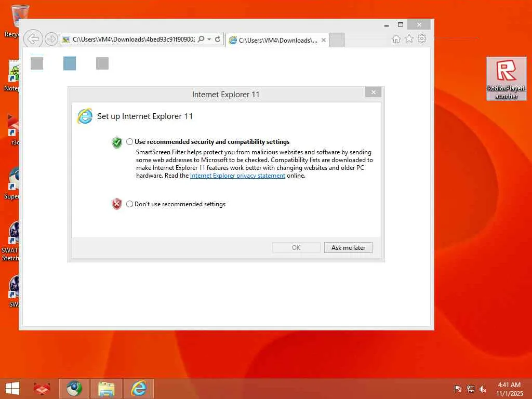Go back with the browser back arrow
The image size is (532, 399).
33,39
